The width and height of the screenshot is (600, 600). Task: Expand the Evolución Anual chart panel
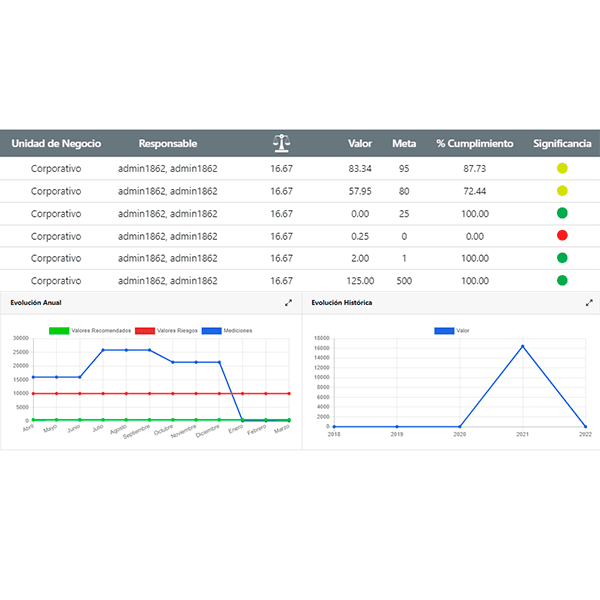point(288,302)
